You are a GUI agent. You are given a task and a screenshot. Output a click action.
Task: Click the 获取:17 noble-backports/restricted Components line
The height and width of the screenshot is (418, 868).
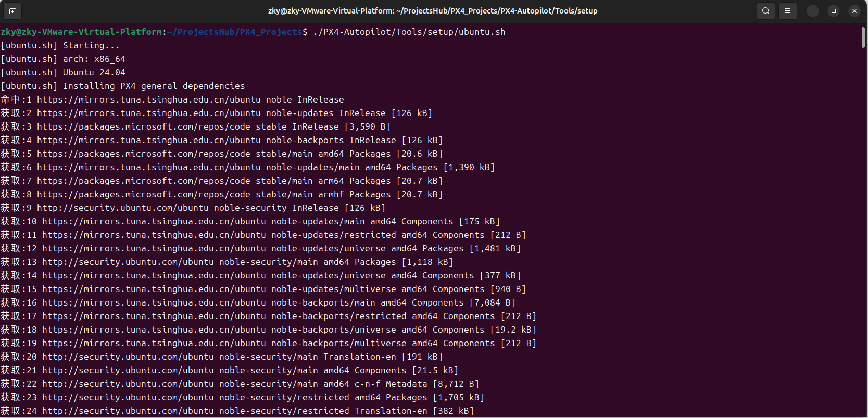[x=269, y=316]
